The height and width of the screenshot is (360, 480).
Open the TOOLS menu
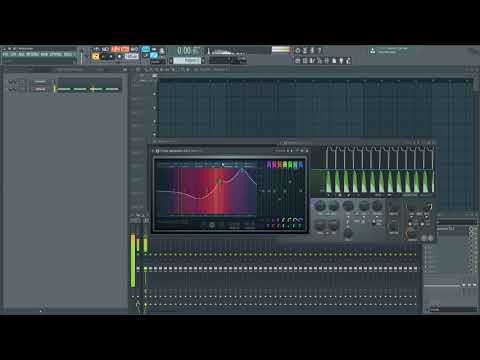(x=68, y=54)
